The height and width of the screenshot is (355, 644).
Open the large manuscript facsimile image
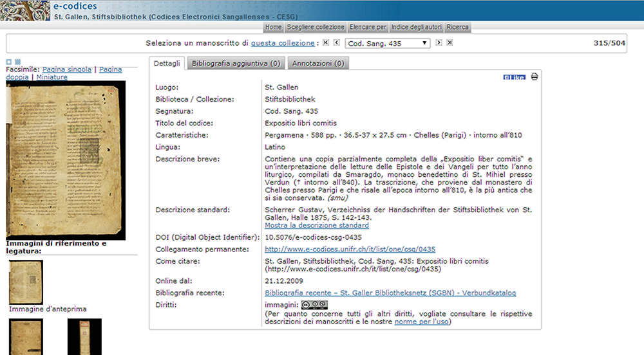pos(66,160)
